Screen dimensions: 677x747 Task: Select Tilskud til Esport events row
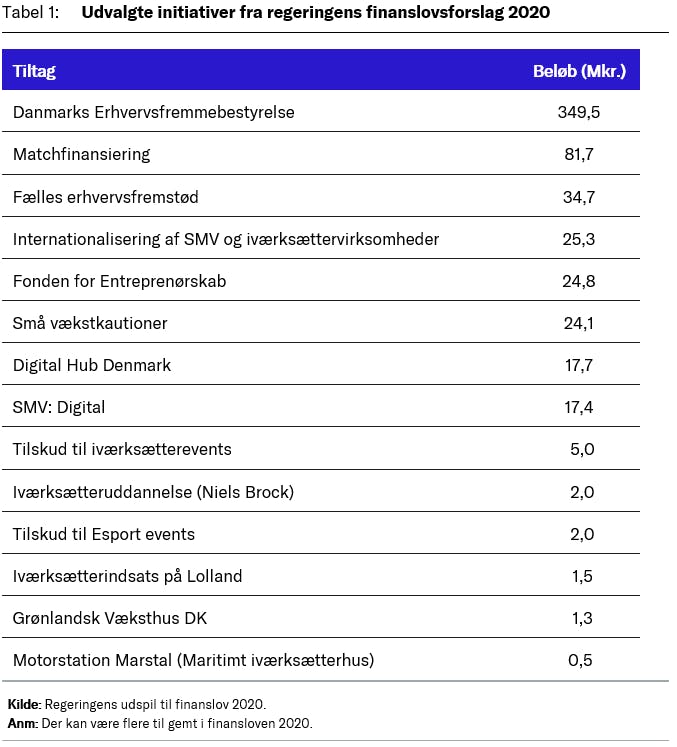tap(103, 534)
